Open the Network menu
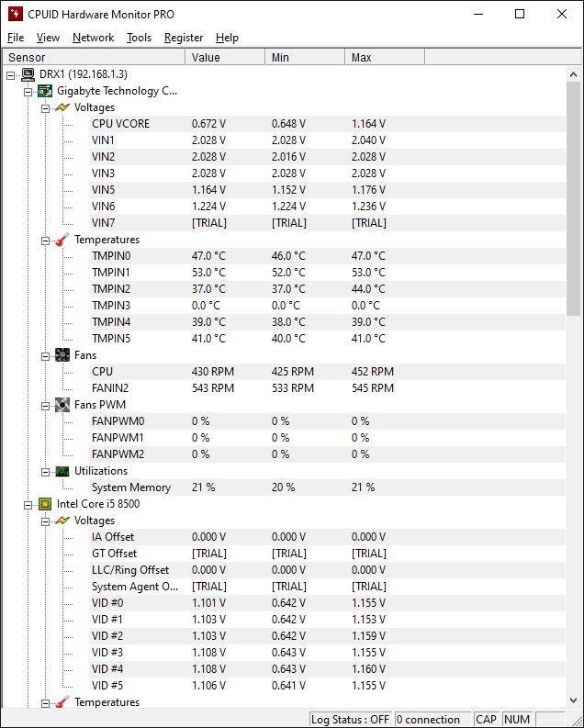This screenshot has width=584, height=728. point(93,38)
